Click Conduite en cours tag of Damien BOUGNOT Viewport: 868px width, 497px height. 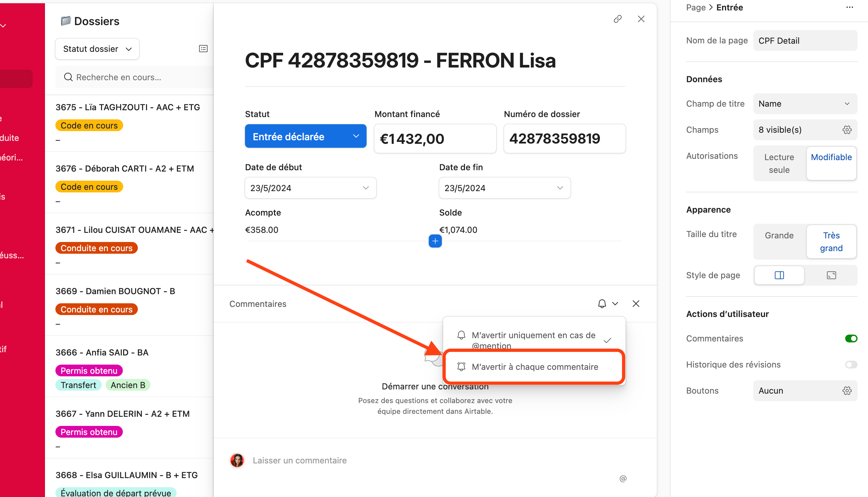coord(96,309)
